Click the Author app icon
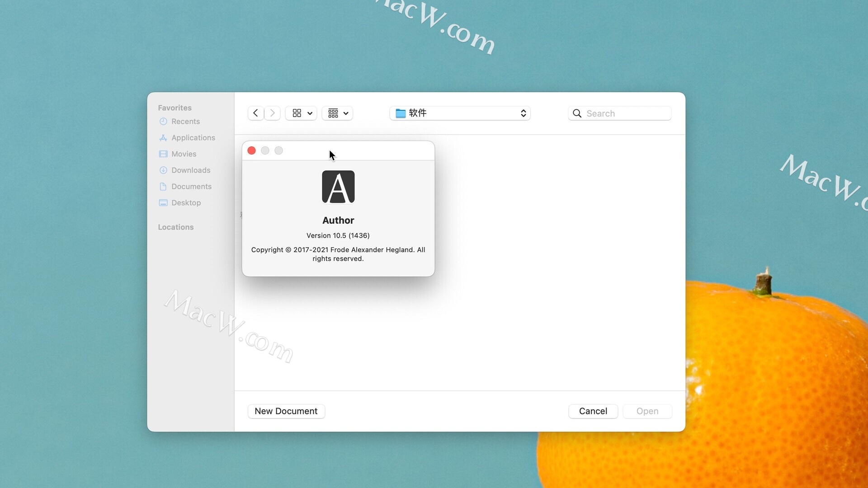Screen dimensions: 868x488 click(x=338, y=187)
